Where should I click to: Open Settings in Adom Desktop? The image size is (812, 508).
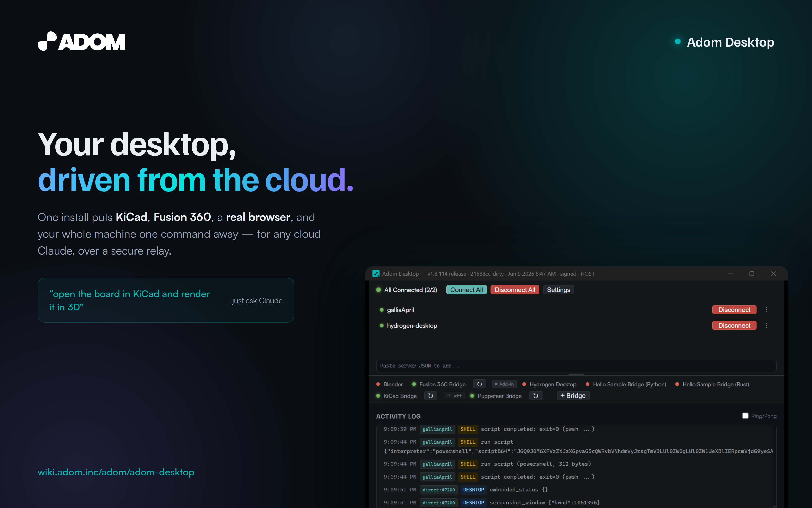pyautogui.click(x=558, y=290)
